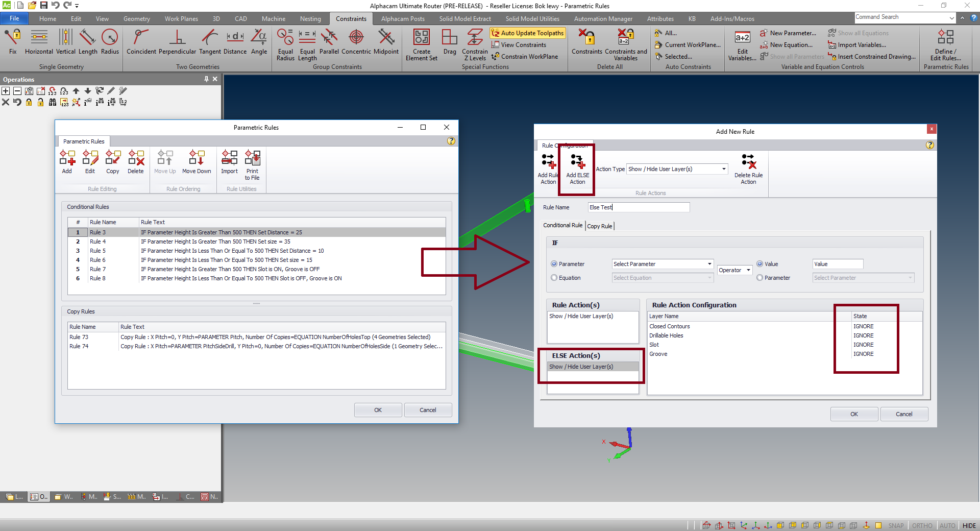Open the Nesting ribbon tab
This screenshot has height=531, width=980.
pos(310,19)
